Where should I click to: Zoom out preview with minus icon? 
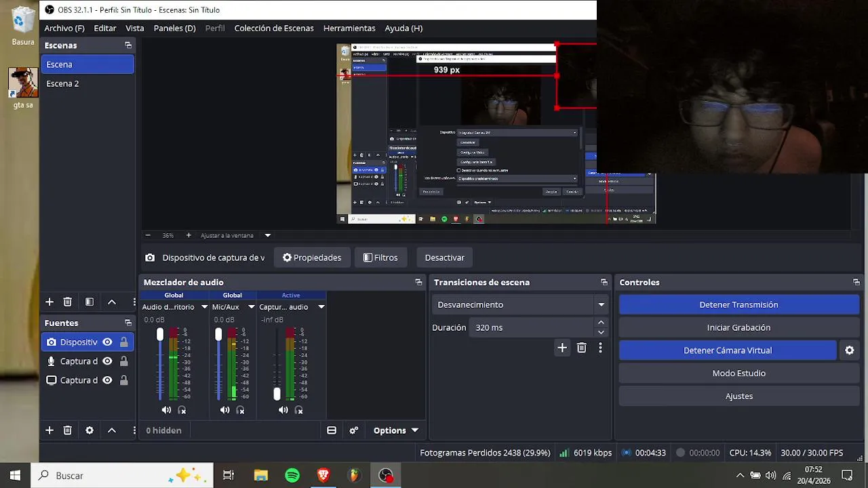(148, 235)
